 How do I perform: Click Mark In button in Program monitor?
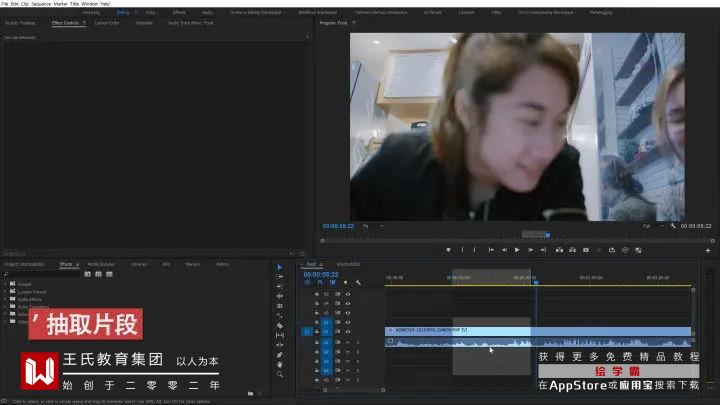pos(462,250)
